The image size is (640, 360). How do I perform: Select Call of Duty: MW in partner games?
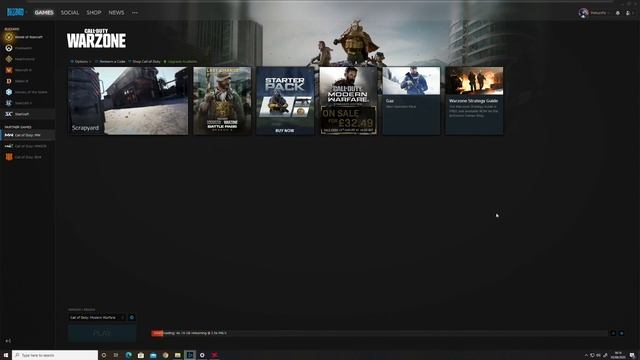(x=27, y=135)
